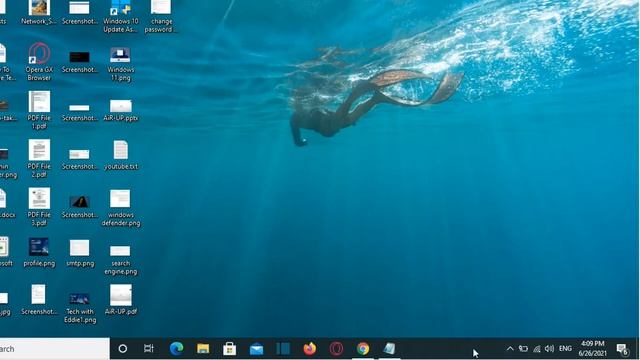640x360 pixels.
Task: Select the smtp.png image file
Action: (x=80, y=253)
